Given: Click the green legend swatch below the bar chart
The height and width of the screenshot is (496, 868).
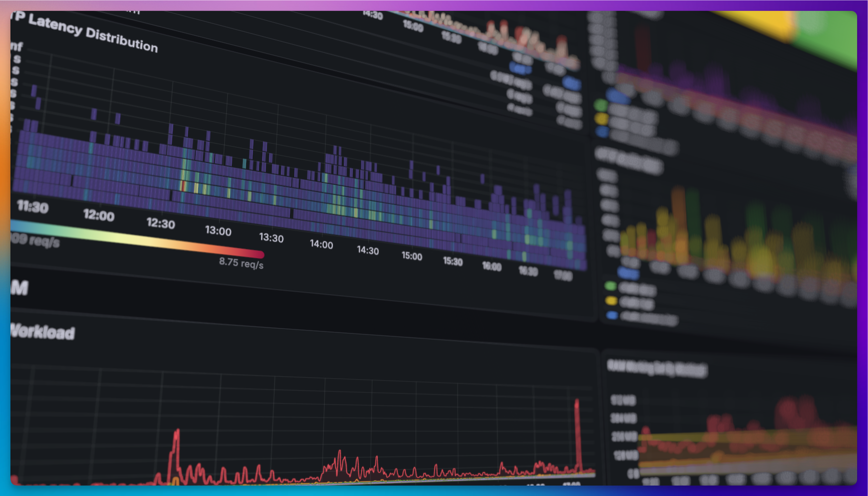Looking at the screenshot, I should tap(610, 286).
